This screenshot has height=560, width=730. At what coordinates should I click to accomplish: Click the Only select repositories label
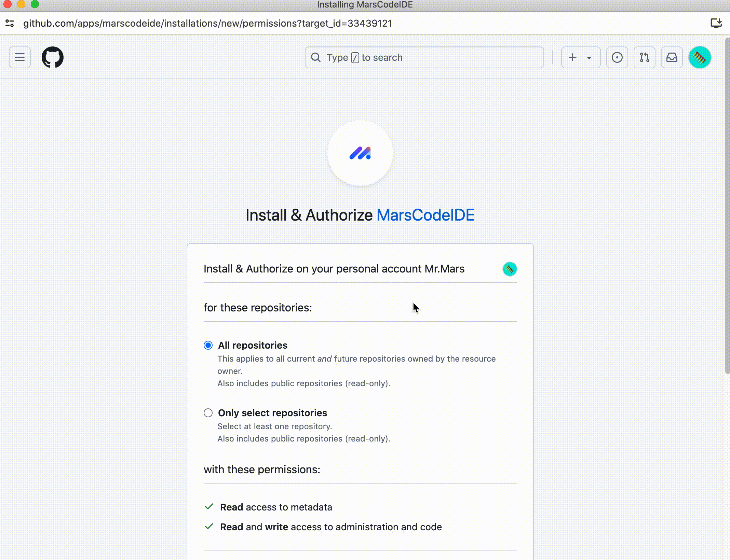pos(272,413)
